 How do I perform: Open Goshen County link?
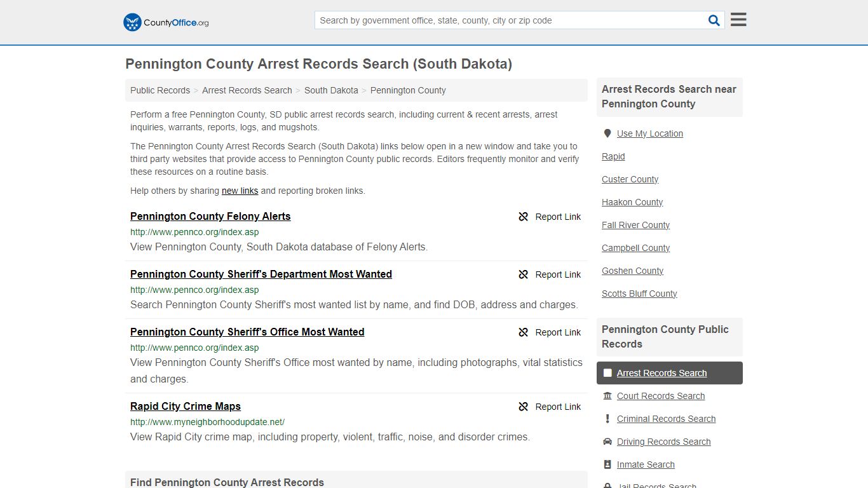632,271
